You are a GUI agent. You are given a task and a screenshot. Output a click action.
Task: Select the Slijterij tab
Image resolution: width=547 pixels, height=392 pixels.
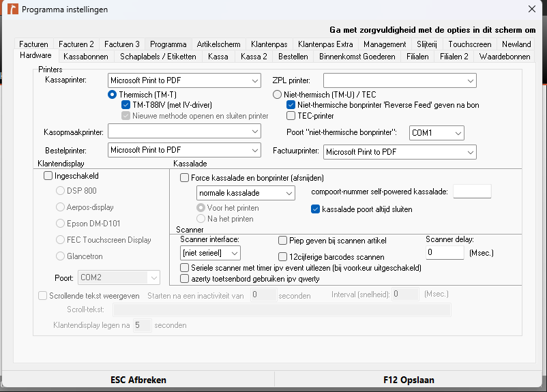click(427, 44)
